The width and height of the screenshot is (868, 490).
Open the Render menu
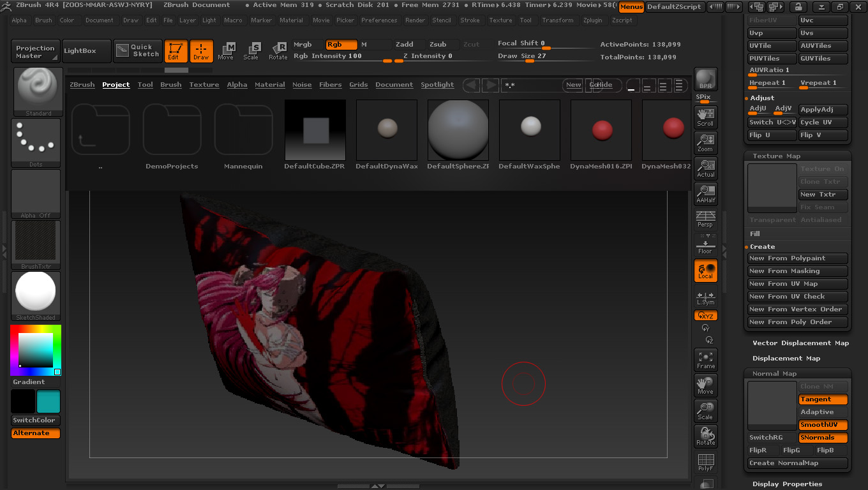pos(415,20)
